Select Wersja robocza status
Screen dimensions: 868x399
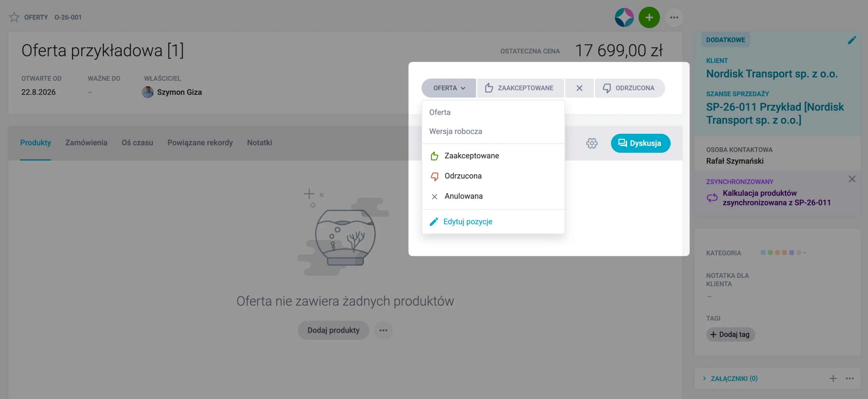pos(493,131)
